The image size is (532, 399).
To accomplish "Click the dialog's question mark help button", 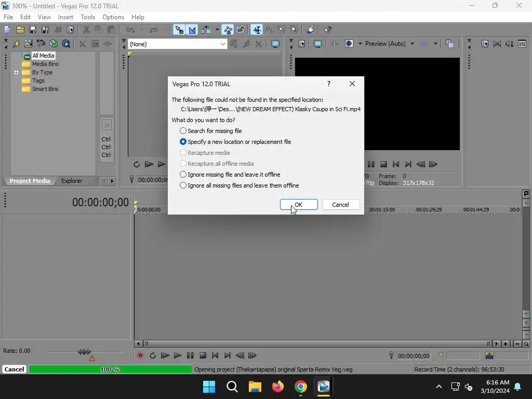I will (x=329, y=84).
